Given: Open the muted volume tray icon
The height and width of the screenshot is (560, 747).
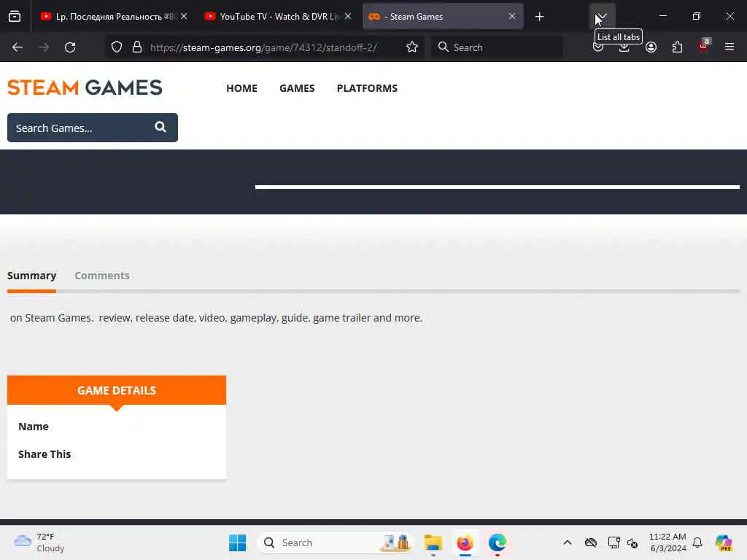Looking at the screenshot, I should pyautogui.click(x=632, y=542).
